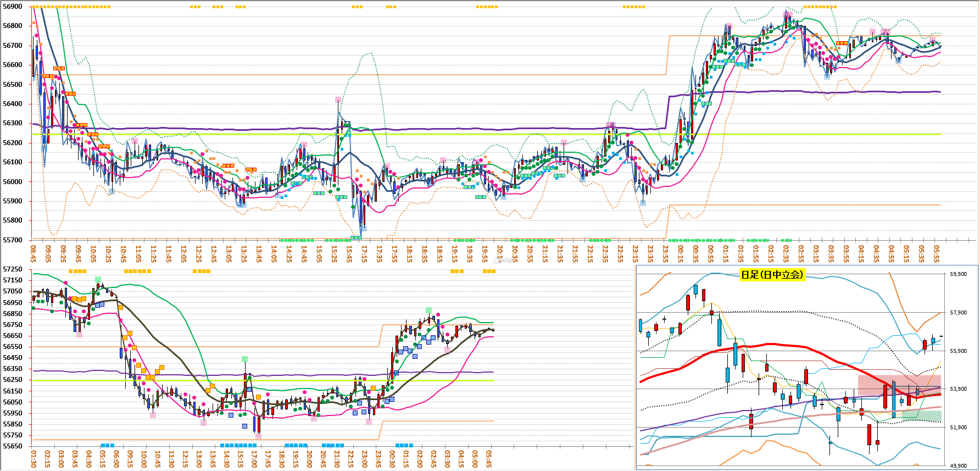The image size is (980, 471).
Task: Click the pink square marker above the 15:25 spike
Action: [x=338, y=100]
